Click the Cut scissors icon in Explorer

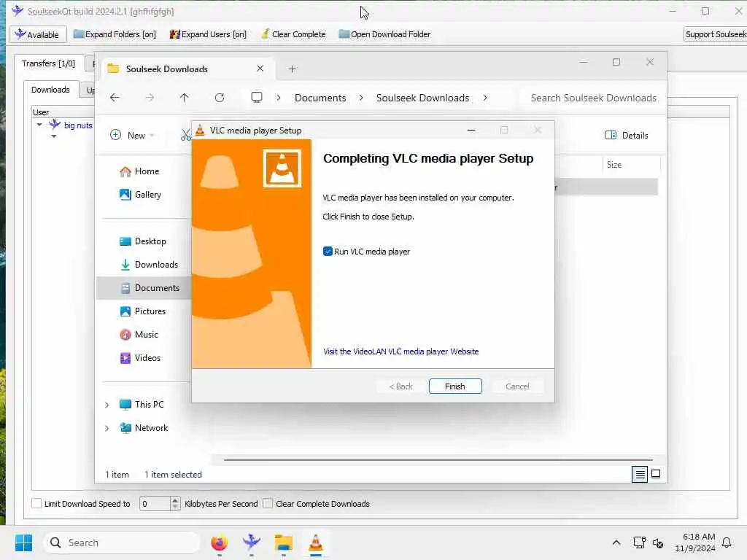point(186,135)
